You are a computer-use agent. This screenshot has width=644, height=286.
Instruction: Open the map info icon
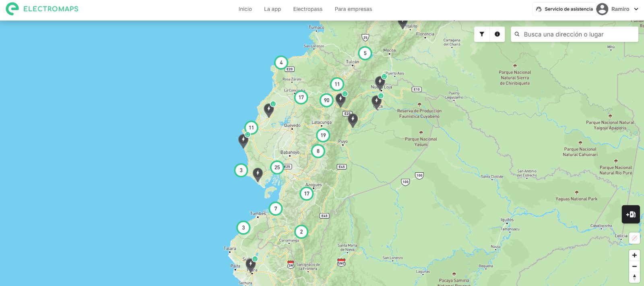coord(497,34)
